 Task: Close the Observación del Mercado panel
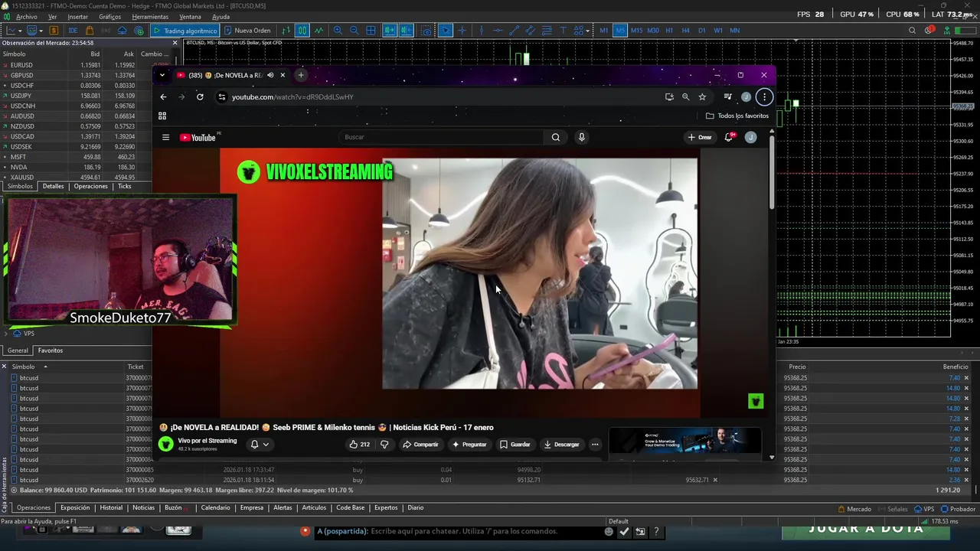175,43
